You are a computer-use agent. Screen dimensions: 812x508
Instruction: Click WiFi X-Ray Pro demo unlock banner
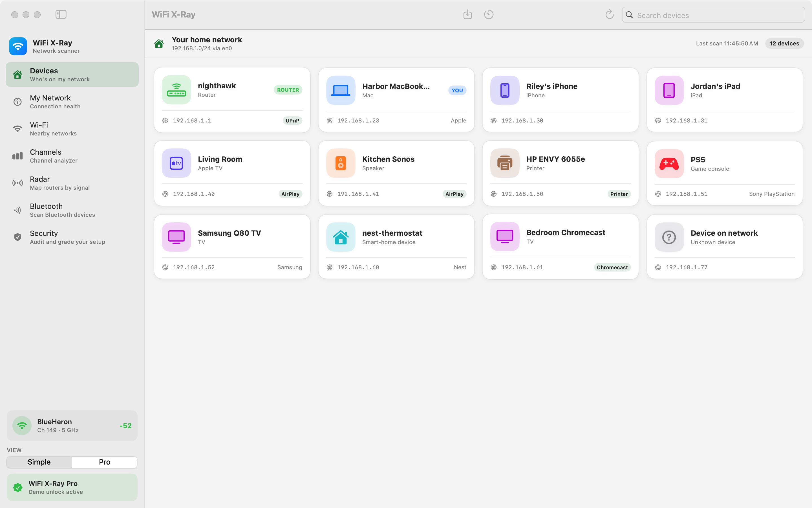pyautogui.click(x=72, y=487)
